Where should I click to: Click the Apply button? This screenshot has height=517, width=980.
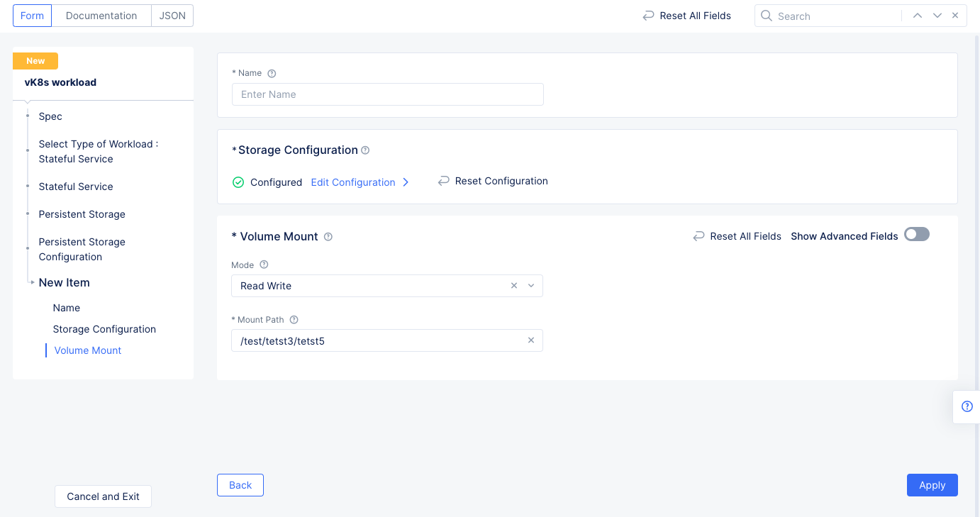pos(932,485)
